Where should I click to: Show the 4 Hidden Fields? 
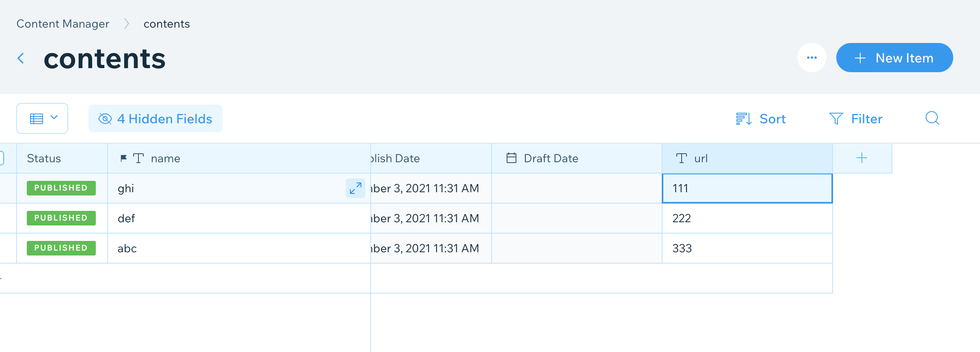click(155, 119)
